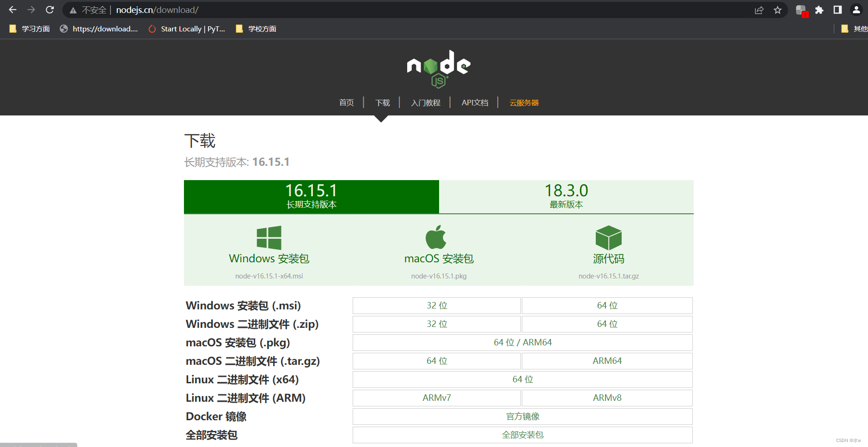The width and height of the screenshot is (868, 447).
Task: Click macOS 安装包 heading link
Action: [439, 259]
